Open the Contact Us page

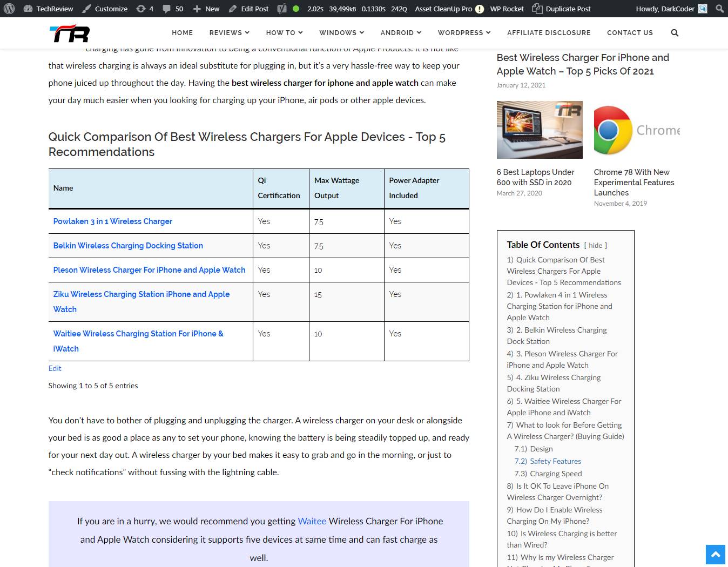(630, 33)
